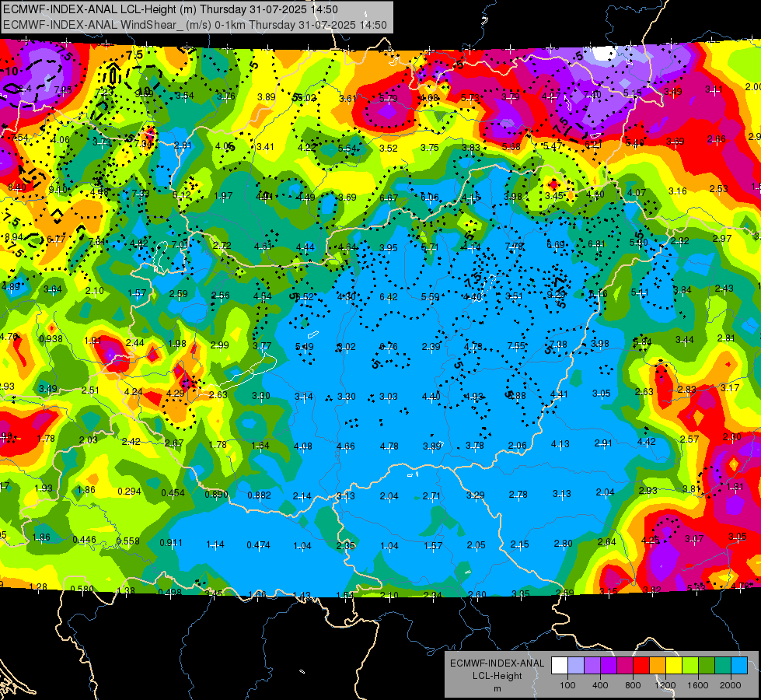761x700 pixels.
Task: Click the grid point value '4.93'
Action: click(x=474, y=396)
